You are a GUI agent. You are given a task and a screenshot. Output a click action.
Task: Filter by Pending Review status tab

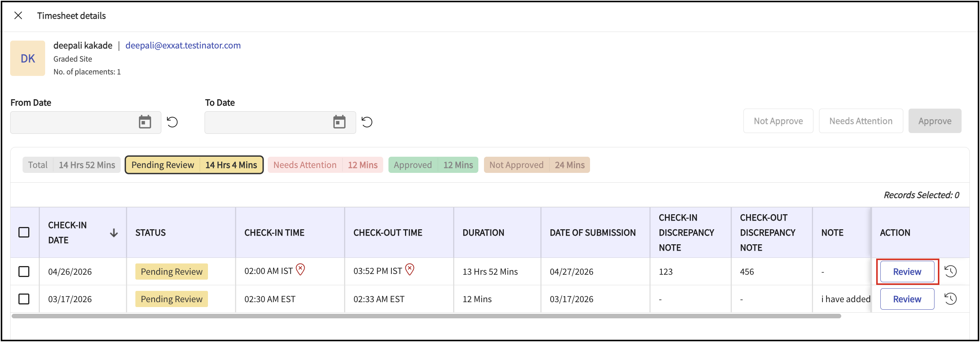(194, 165)
